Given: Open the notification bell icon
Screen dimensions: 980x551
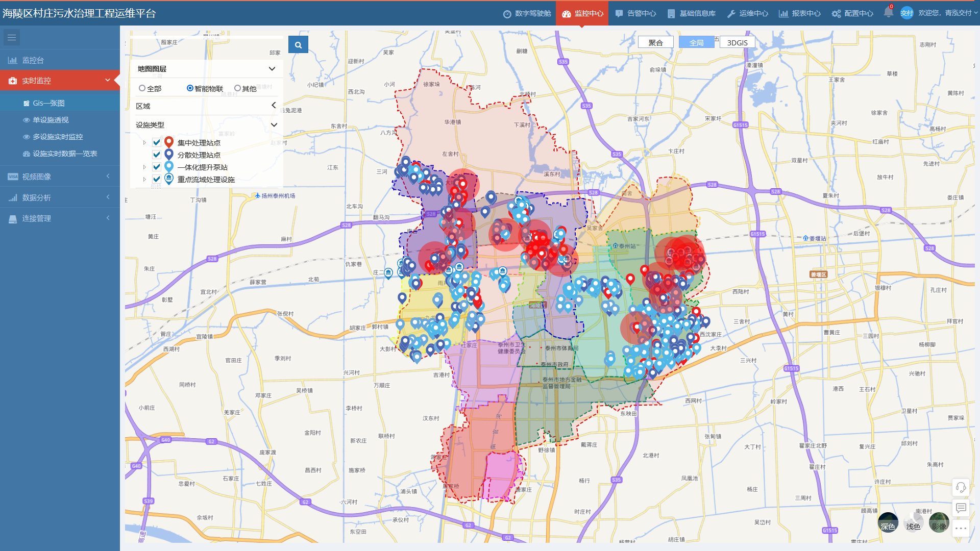Looking at the screenshot, I should (x=888, y=13).
